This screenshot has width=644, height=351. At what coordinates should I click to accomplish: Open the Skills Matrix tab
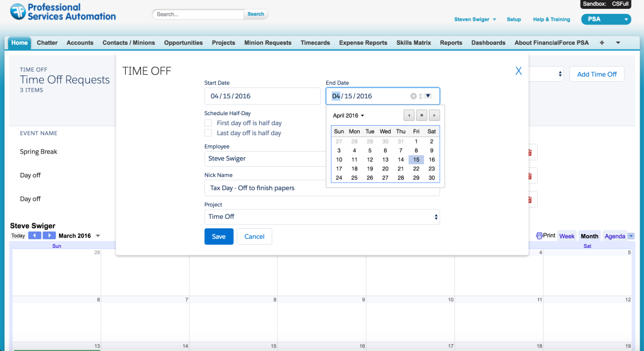click(414, 43)
